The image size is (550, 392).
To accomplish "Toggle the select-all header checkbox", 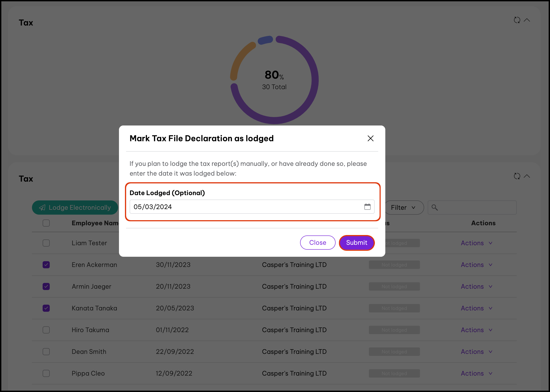I will coord(46,223).
